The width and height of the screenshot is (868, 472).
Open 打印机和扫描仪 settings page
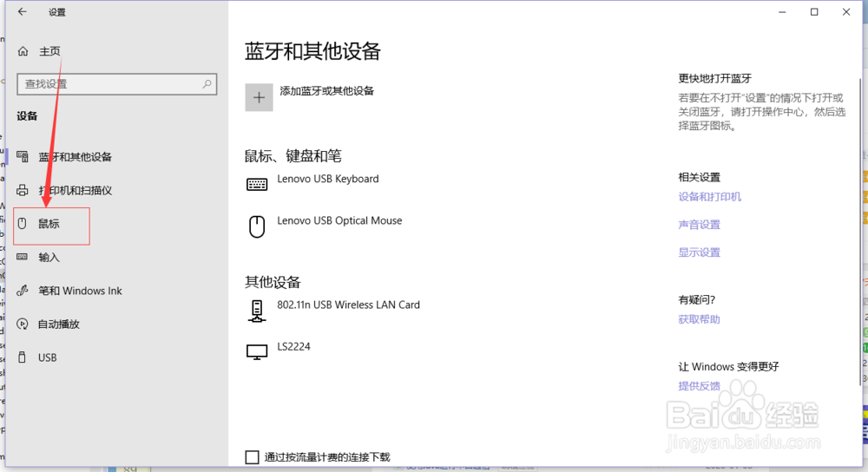pos(76,190)
